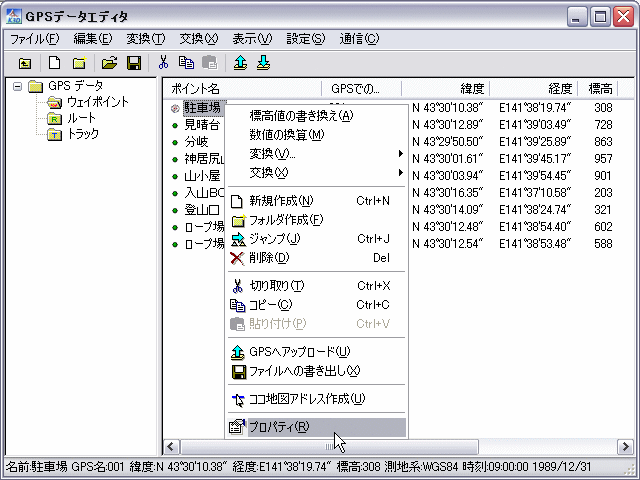Click the トラック folder icon in tree
Screen dimensions: 640x480
tap(54, 134)
